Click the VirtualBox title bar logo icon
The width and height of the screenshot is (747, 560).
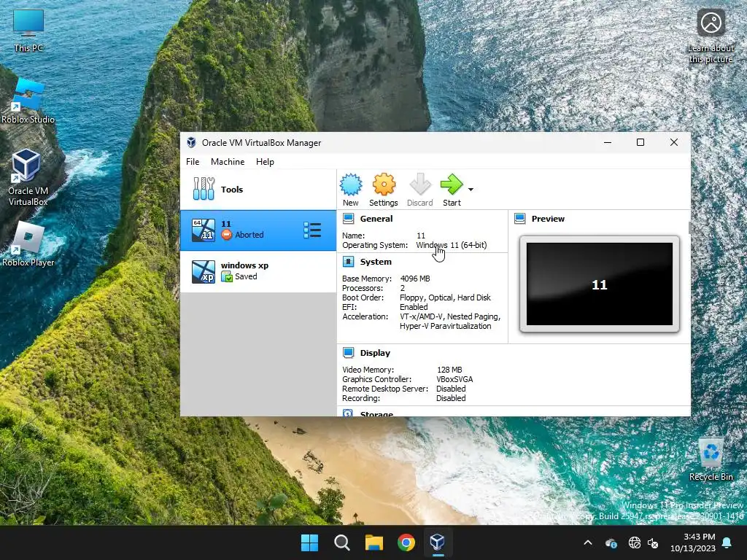coord(192,143)
